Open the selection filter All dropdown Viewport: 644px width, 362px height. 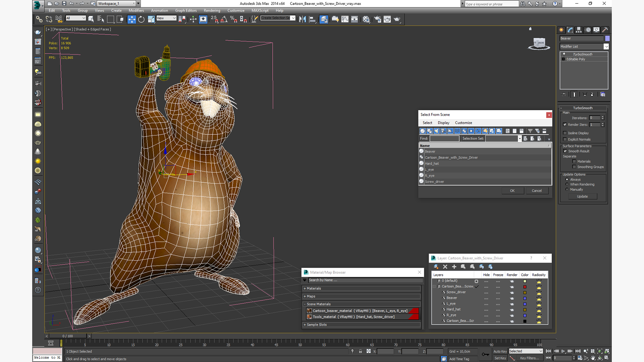[76, 18]
